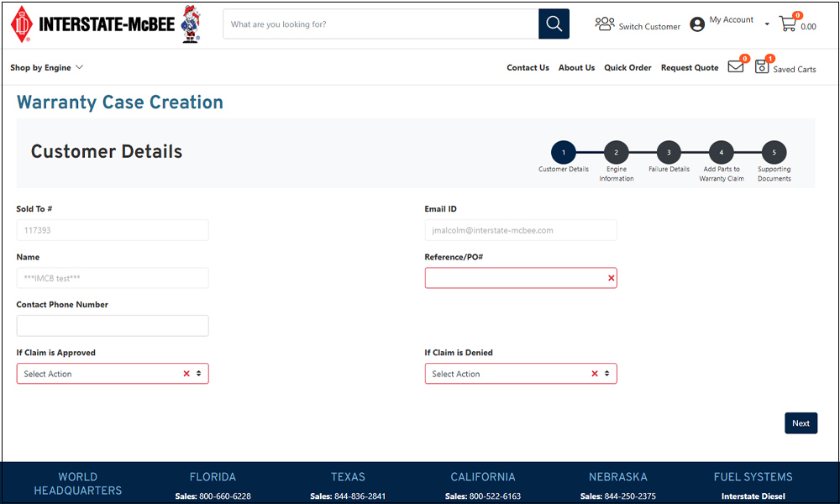Click Nebraska sales number 844-250-2375

click(x=630, y=496)
